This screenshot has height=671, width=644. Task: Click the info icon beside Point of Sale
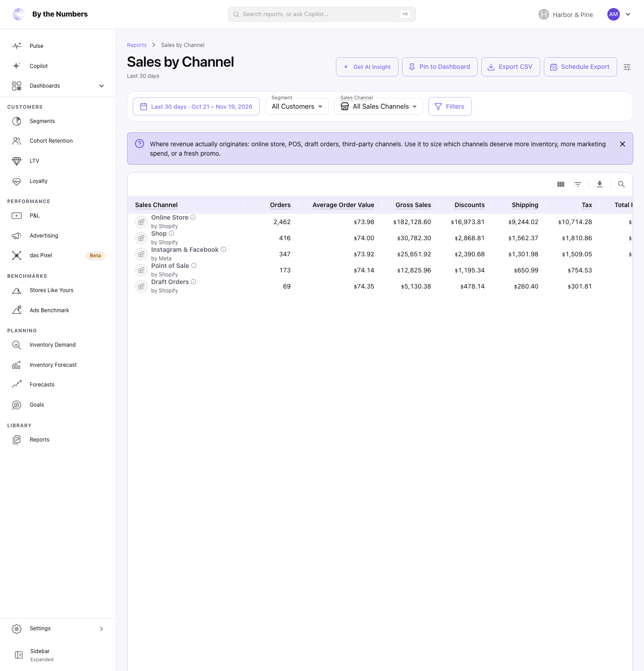194,266
